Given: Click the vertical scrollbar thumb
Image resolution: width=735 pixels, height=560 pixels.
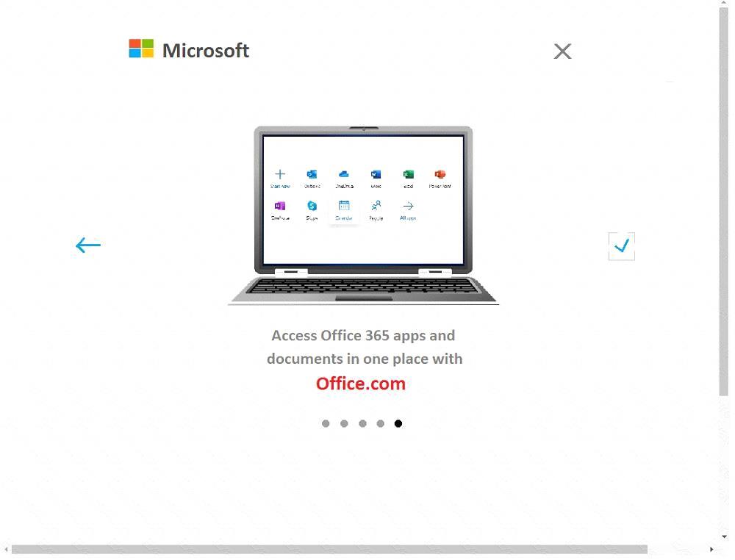Looking at the screenshot, I should 724,201.
